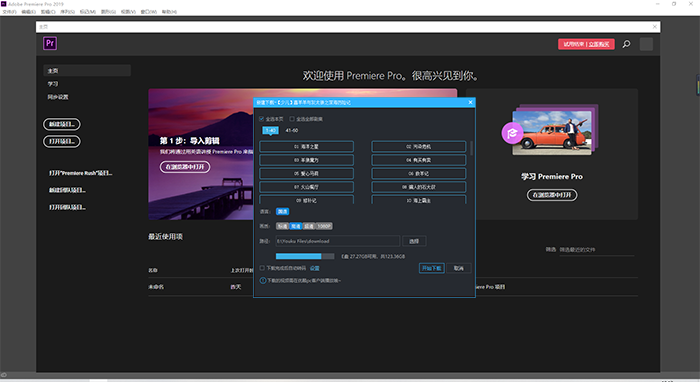The height and width of the screenshot is (382, 700).
Task: Select the 超清 super quality option
Action: [309, 226]
